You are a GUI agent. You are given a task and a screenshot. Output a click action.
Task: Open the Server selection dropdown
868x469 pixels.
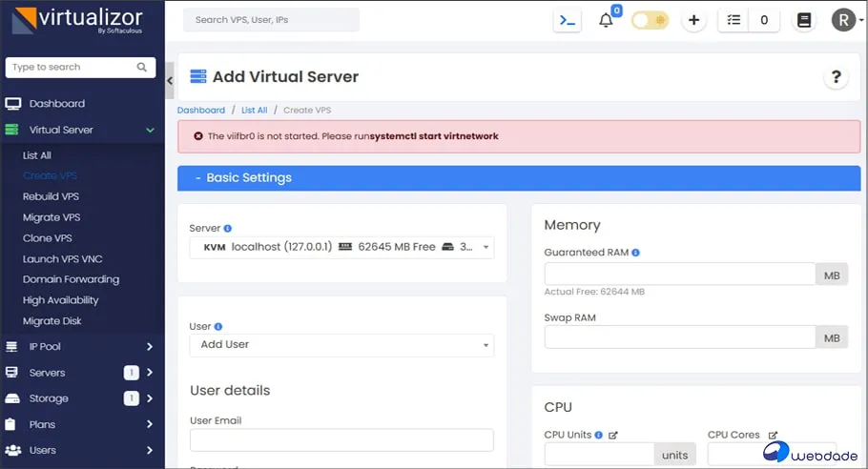tap(341, 247)
